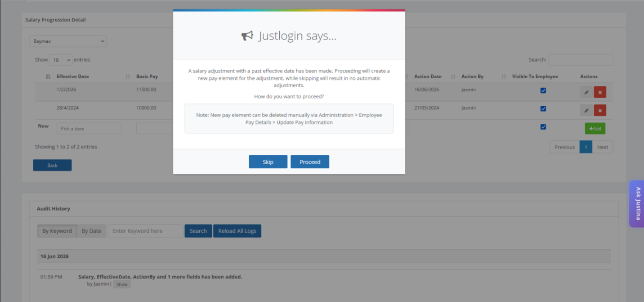The width and height of the screenshot is (644, 302).
Task: Click the 28/4/2024 effective date cell
Action: [x=67, y=108]
